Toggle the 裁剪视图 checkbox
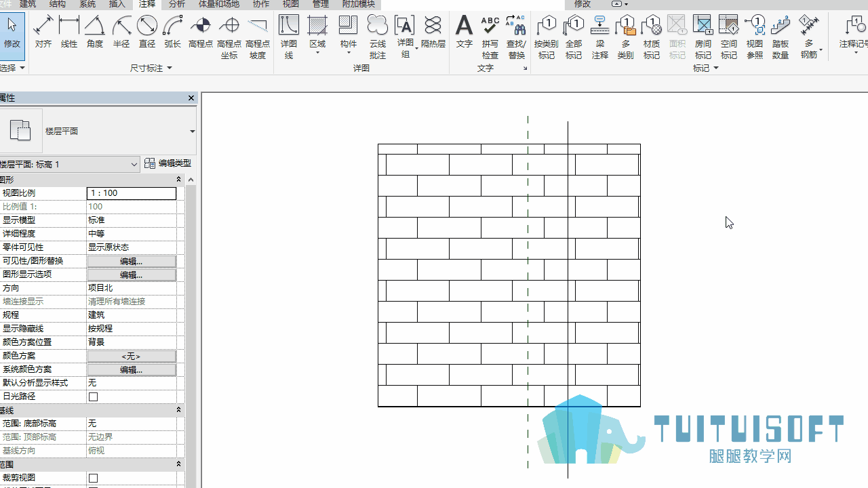The image size is (868, 488). (x=94, y=478)
